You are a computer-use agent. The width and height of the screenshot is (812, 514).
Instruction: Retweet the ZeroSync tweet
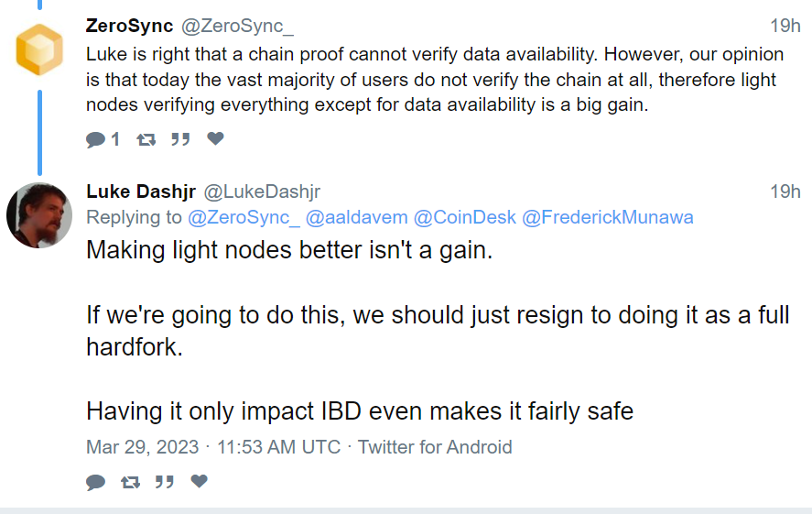pyautogui.click(x=145, y=139)
